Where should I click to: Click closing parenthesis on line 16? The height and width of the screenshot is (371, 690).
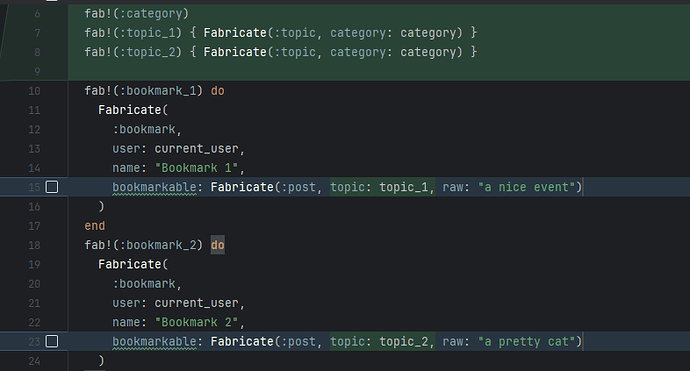[x=102, y=206]
